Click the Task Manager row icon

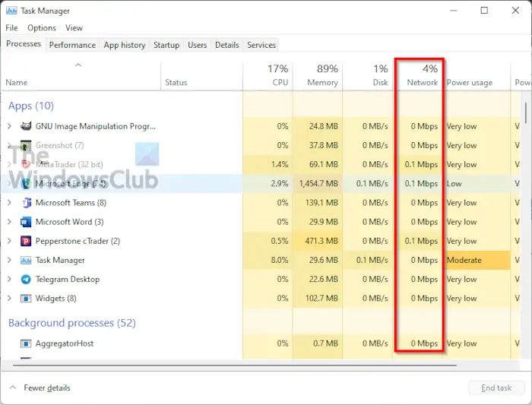coord(26,260)
